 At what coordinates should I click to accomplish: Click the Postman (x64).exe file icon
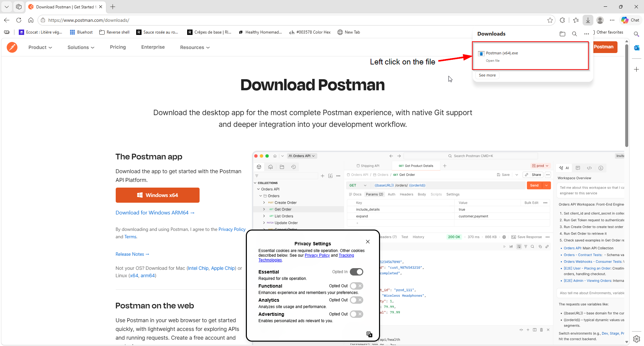click(x=481, y=53)
